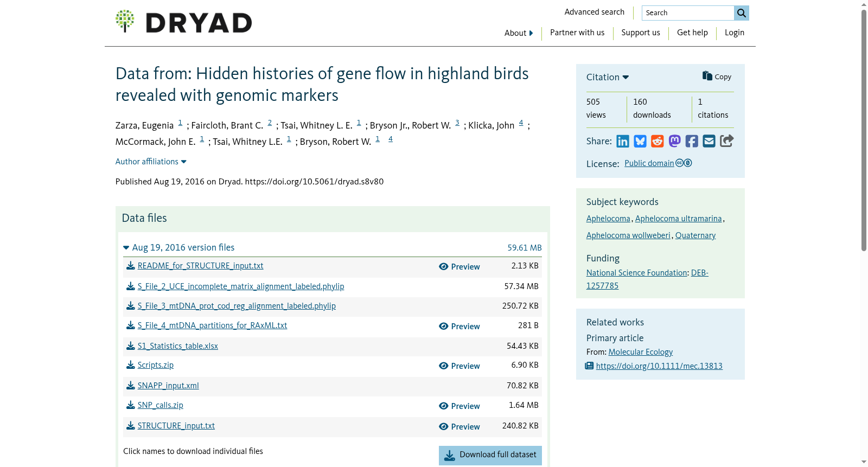Click the page vertical scrollbar thumb
868x467 pixels.
click(864, 130)
